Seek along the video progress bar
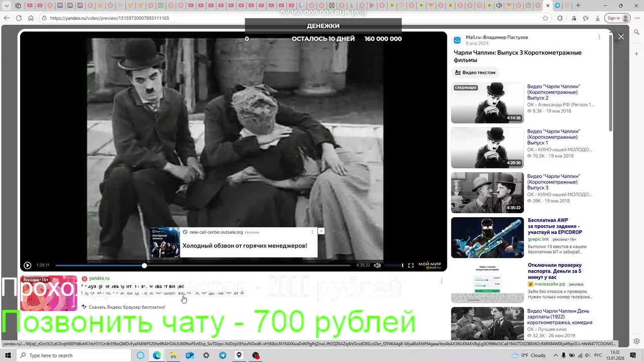 coord(203,265)
